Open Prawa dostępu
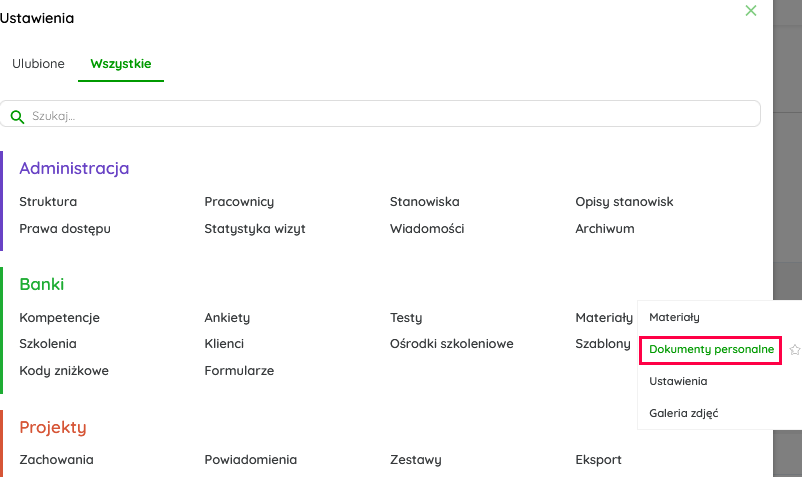 coord(65,229)
